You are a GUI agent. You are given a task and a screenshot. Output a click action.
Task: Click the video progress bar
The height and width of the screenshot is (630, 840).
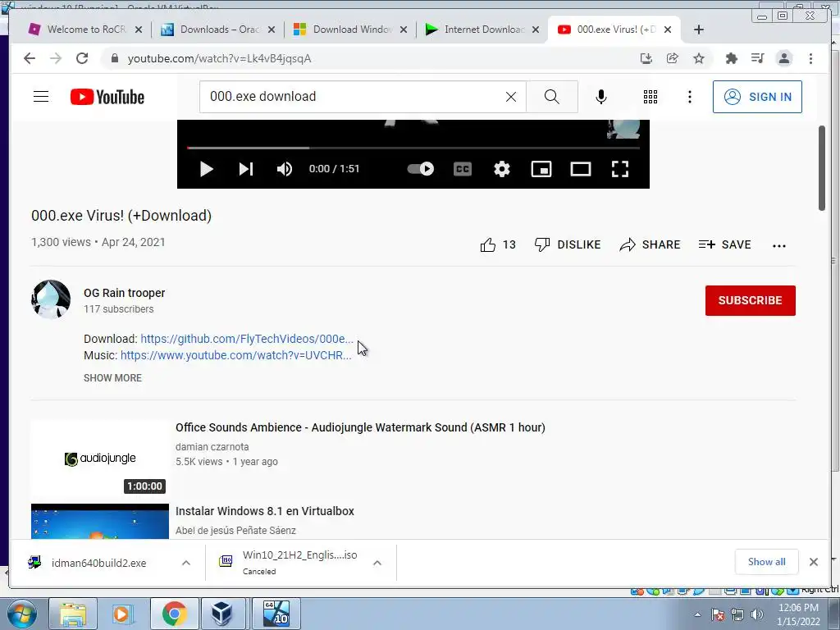[x=413, y=148]
